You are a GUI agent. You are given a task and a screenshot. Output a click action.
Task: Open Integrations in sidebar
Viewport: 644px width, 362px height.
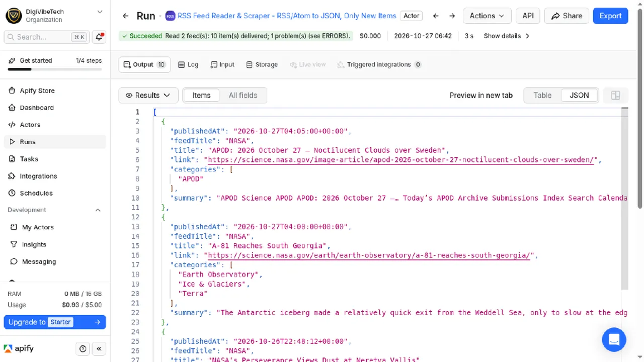point(55,176)
